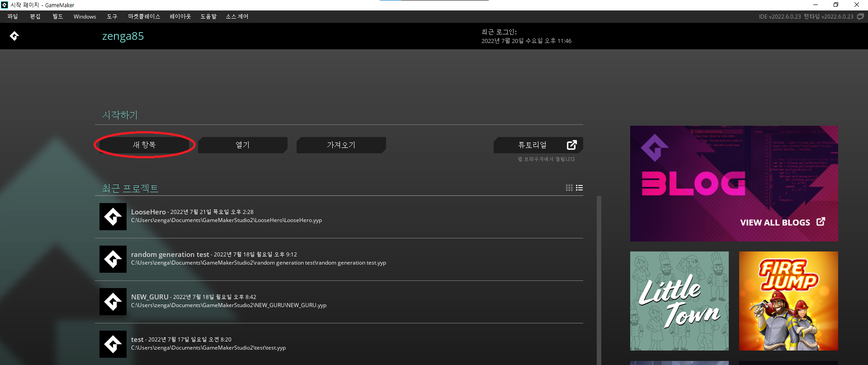Click the 시작하기 heading

(x=120, y=115)
